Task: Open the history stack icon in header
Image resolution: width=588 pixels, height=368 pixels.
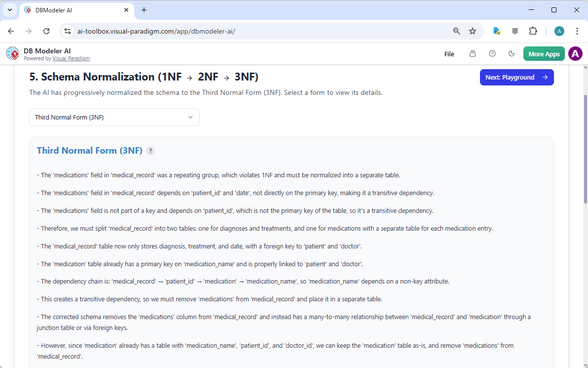Action: (x=473, y=54)
